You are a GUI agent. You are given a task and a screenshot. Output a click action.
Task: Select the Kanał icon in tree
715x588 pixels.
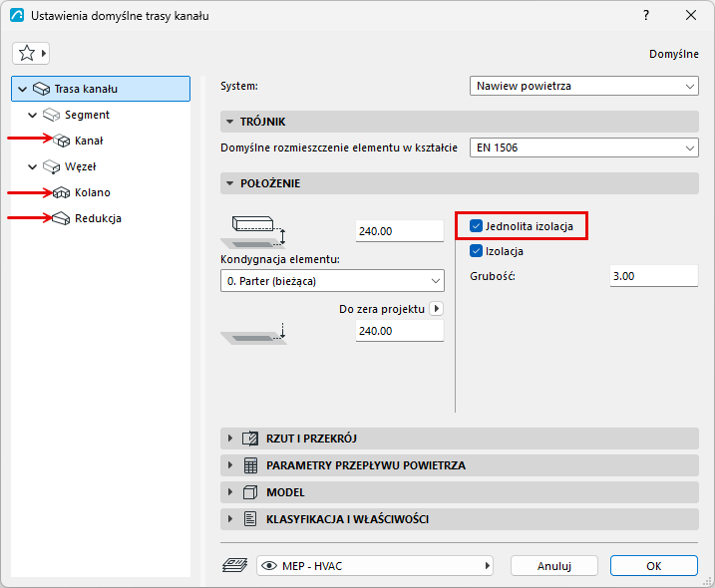tap(62, 141)
